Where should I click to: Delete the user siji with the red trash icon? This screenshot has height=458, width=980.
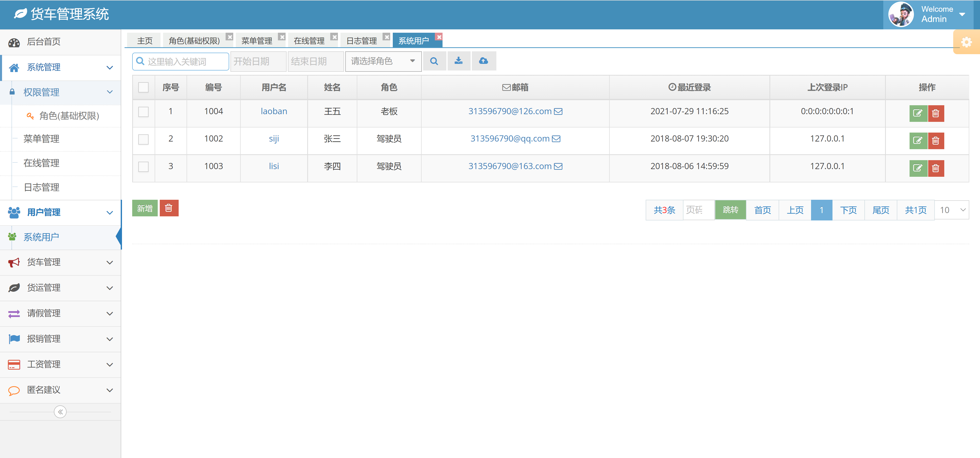(936, 140)
